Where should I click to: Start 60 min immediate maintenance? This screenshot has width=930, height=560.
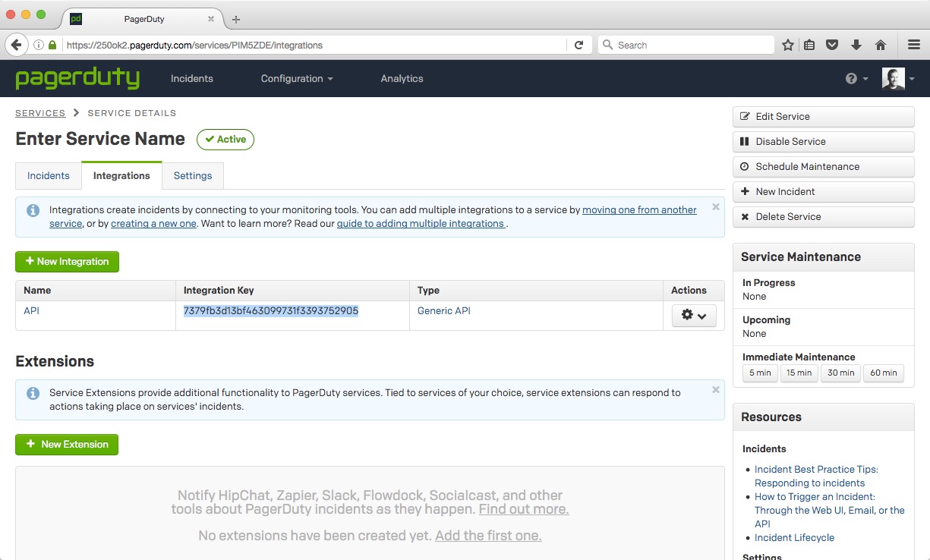[884, 373]
